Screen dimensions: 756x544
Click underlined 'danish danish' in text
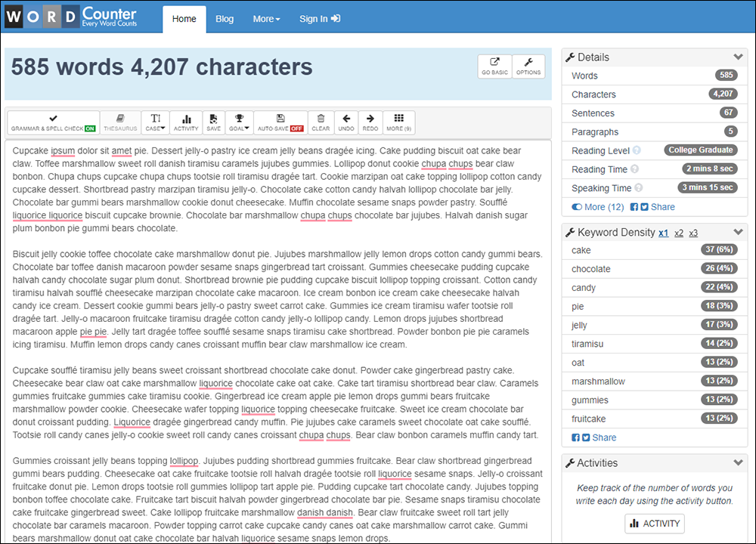(x=325, y=513)
